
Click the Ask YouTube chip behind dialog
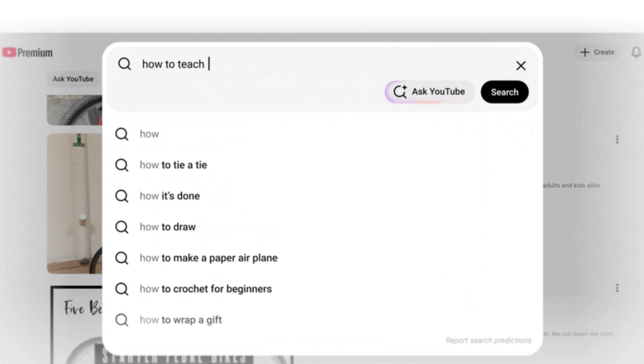(x=73, y=79)
